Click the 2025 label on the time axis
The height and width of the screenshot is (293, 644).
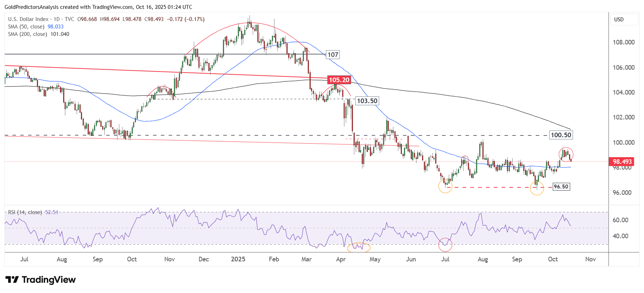point(238,259)
